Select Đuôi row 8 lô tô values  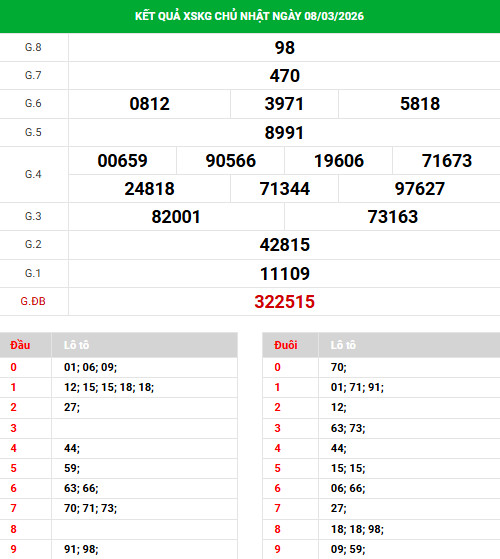[x=357, y=529]
